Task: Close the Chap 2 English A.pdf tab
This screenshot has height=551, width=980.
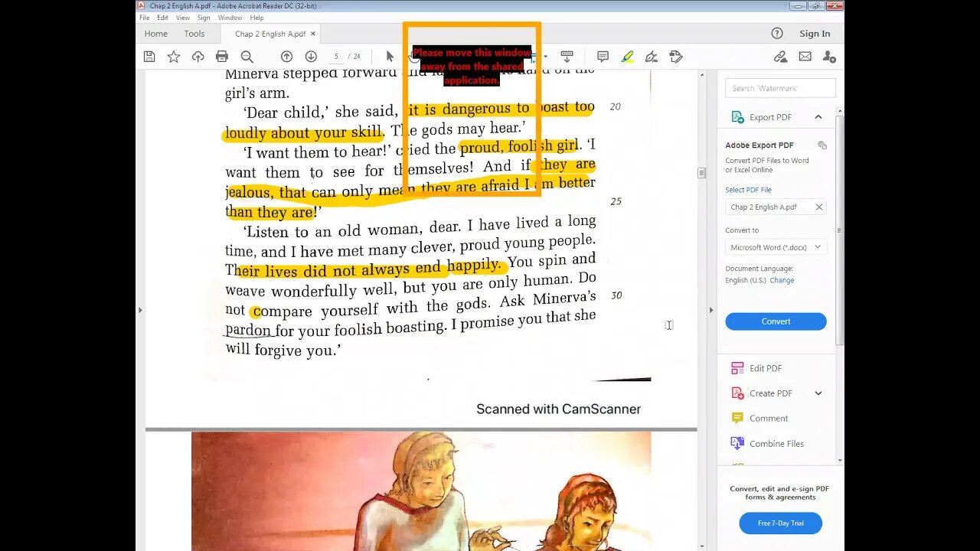Action: tap(313, 34)
